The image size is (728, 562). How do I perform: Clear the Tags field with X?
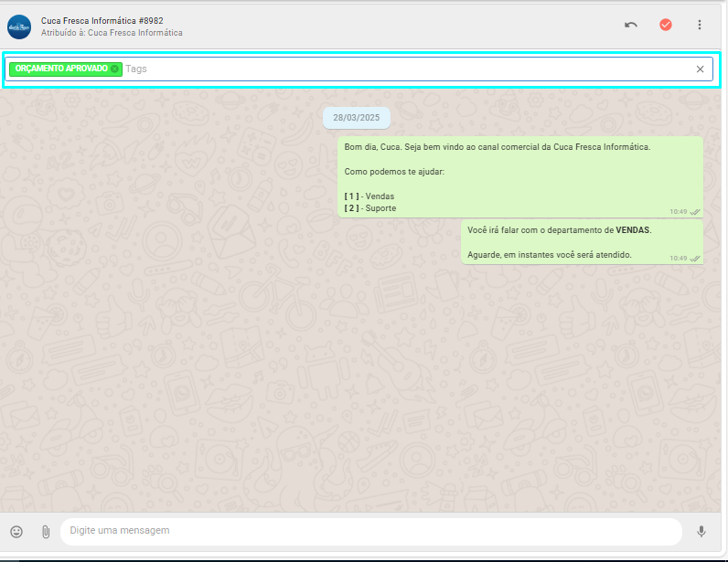701,69
